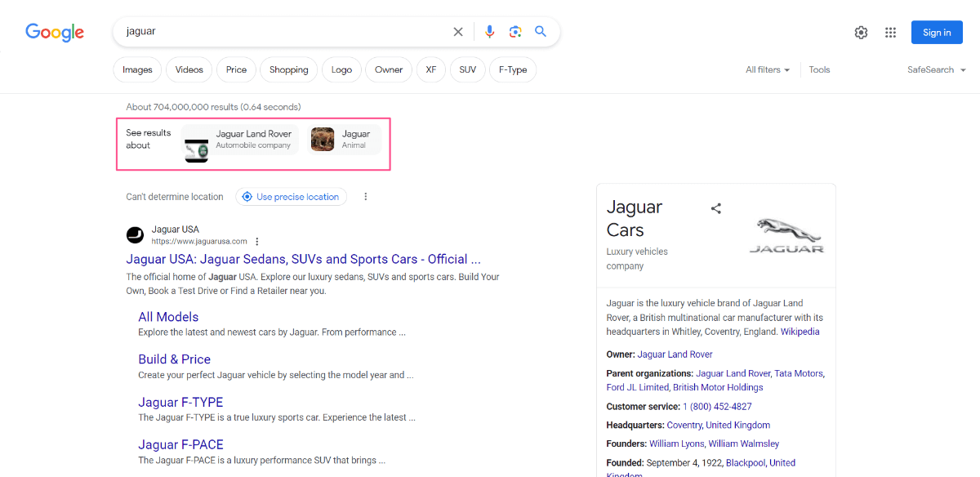Clear the search box with the X icon
The image size is (980, 477).
pyautogui.click(x=458, y=32)
